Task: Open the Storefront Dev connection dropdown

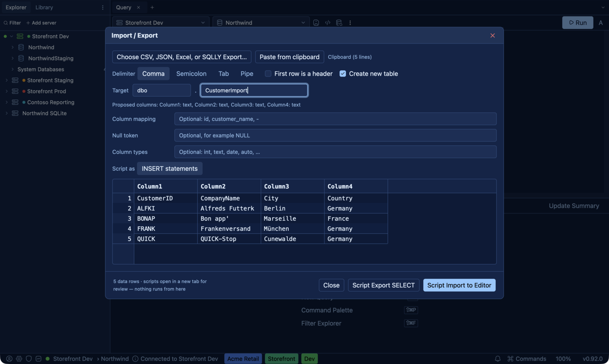Action: 161,23
